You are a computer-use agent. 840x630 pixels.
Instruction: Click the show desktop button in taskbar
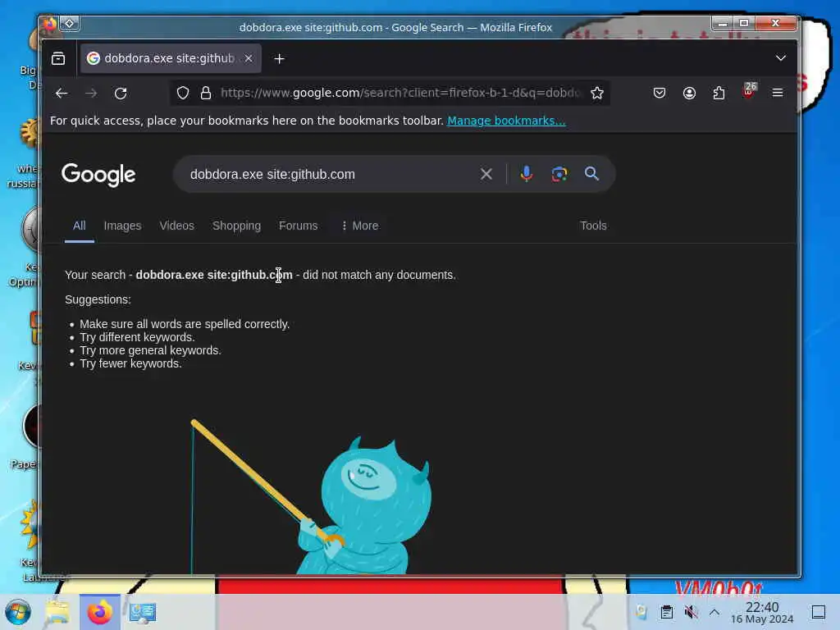pos(819,612)
